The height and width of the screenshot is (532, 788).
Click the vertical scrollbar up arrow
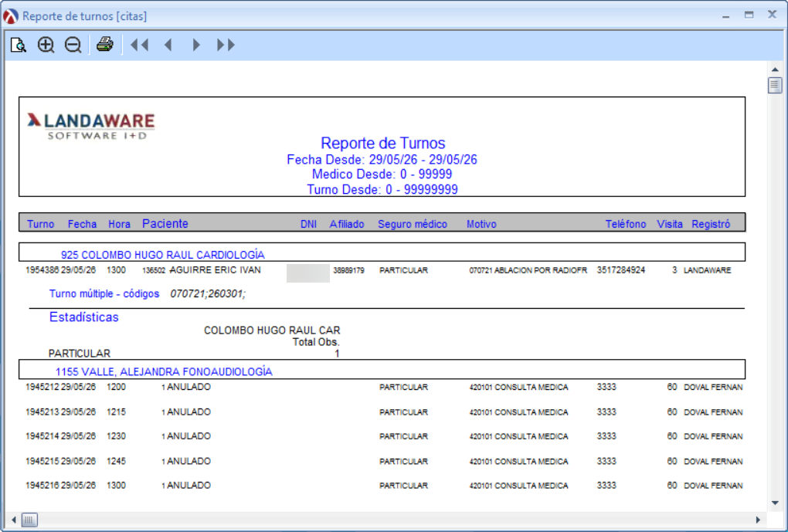[775, 69]
